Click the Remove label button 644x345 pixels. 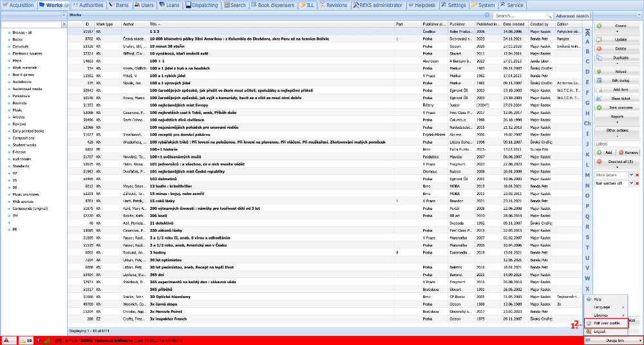(x=629, y=153)
